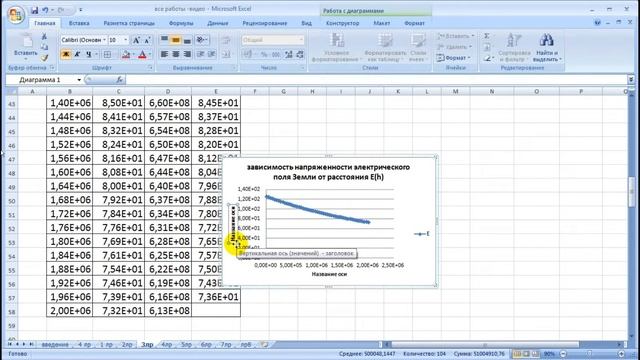Zoom out with minus button
This screenshot has width=640, height=360.
[563, 354]
